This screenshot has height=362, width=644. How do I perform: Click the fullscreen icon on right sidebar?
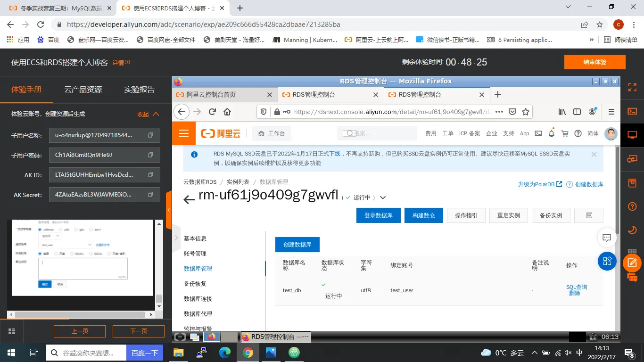tap(632, 87)
